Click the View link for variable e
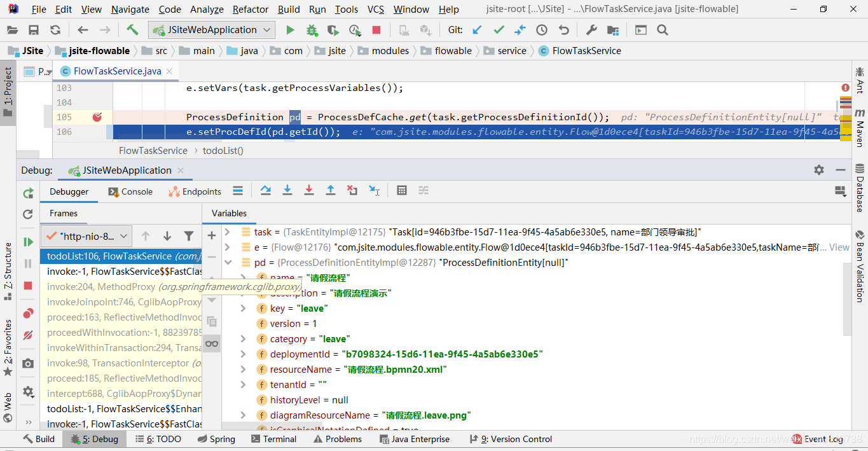Viewport: 868px width, 451px height. [839, 247]
